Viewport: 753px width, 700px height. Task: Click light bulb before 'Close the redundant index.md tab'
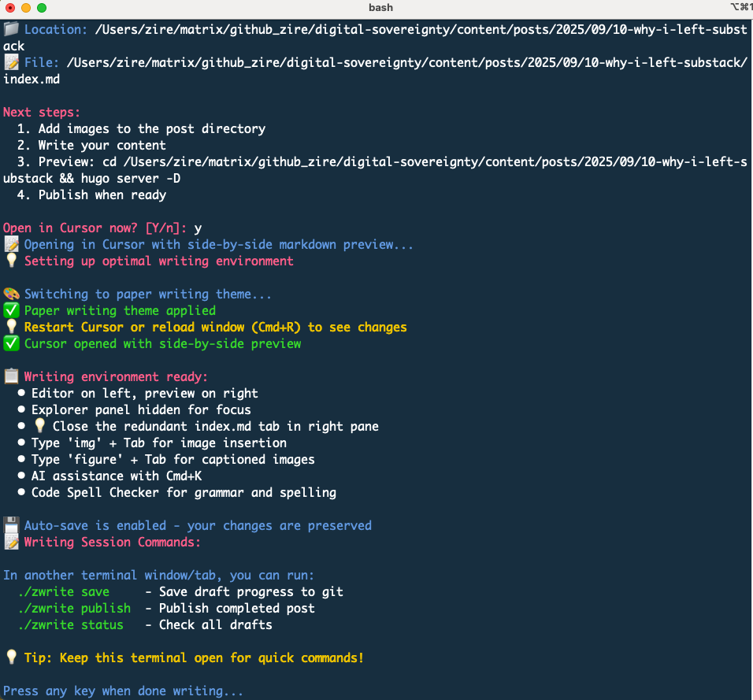[39, 427]
